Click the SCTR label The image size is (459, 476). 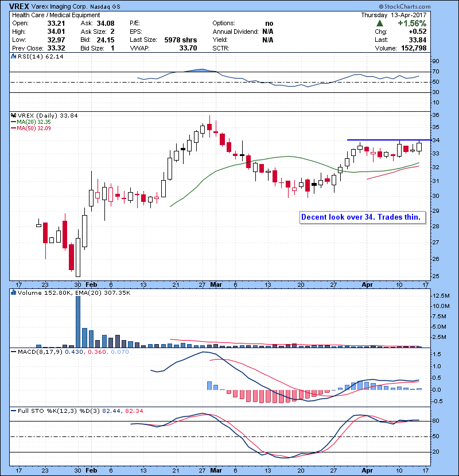tap(221, 48)
